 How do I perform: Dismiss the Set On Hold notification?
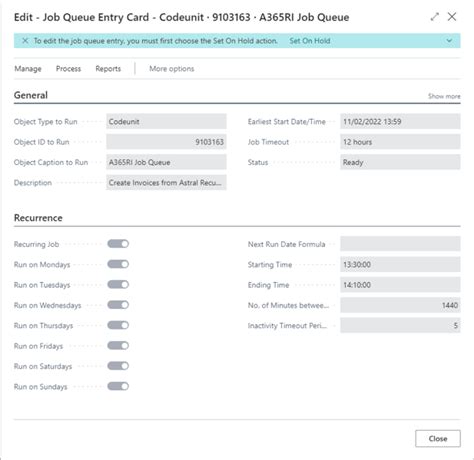click(x=25, y=41)
